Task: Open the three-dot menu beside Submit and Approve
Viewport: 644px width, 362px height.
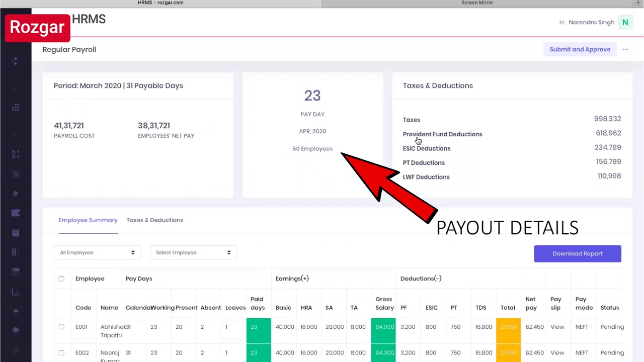Action: pos(625,49)
